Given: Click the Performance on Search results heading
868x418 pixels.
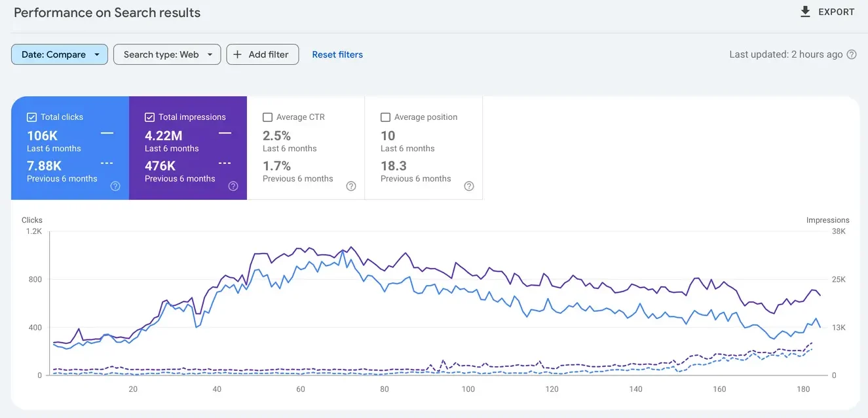Looking at the screenshot, I should (x=107, y=12).
